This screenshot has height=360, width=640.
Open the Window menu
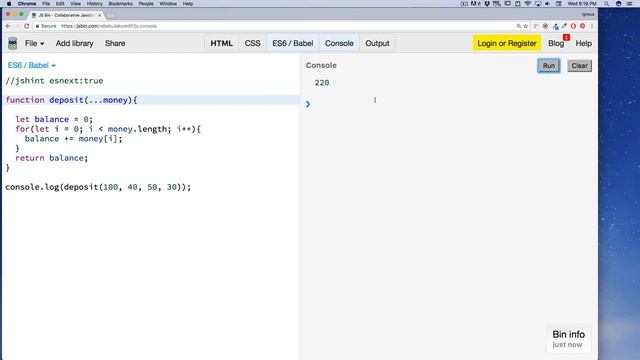pyautogui.click(x=168, y=4)
